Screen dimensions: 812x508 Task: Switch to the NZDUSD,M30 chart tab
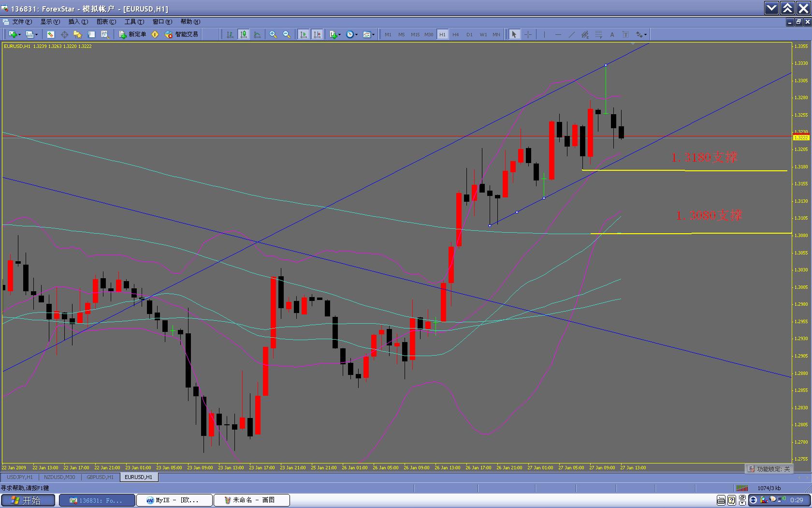point(59,477)
